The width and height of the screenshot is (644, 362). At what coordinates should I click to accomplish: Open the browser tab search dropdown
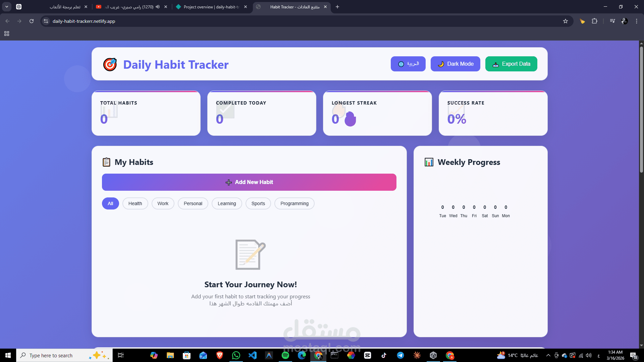(x=7, y=7)
